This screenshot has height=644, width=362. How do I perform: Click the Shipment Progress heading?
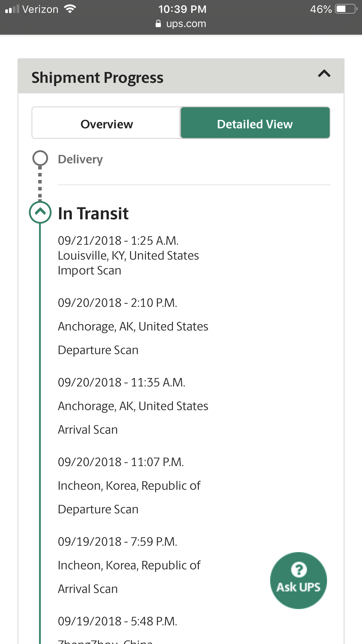coord(97,78)
